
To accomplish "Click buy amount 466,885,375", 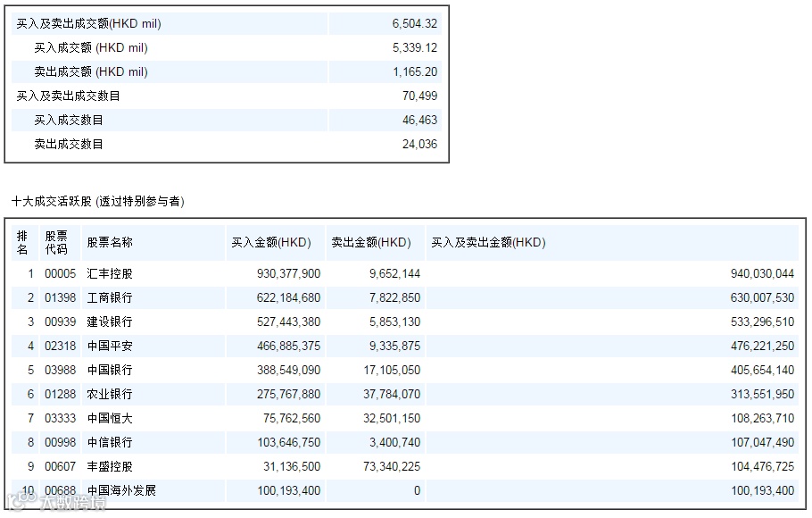I will (x=288, y=346).
